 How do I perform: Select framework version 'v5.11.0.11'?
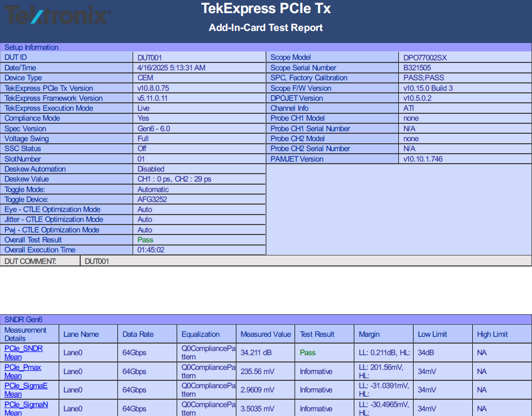pyautogui.click(x=153, y=98)
